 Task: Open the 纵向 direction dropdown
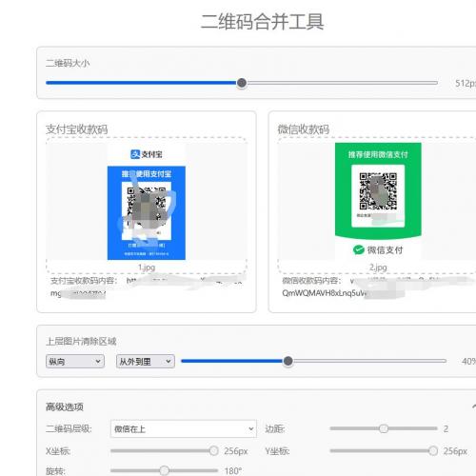click(75, 361)
